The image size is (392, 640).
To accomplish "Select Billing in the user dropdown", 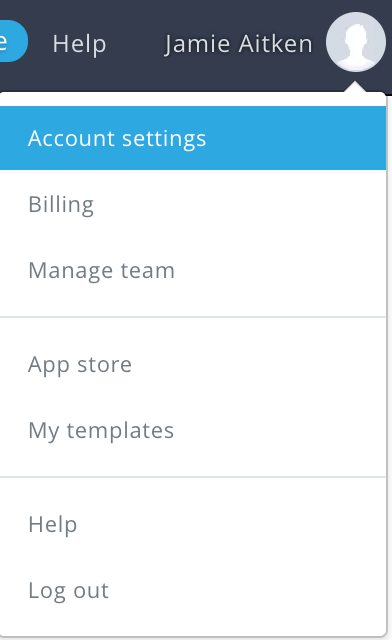I will [193, 204].
